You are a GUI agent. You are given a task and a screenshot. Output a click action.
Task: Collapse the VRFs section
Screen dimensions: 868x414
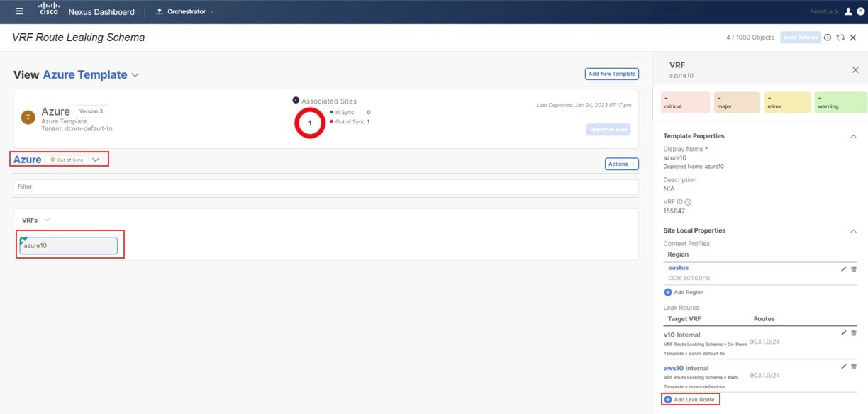point(47,220)
